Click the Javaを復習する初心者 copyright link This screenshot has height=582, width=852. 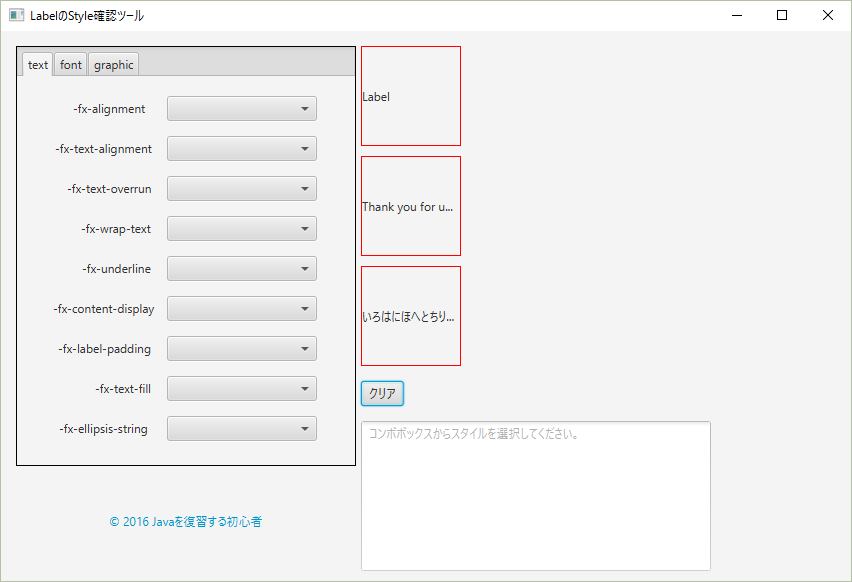point(186,521)
